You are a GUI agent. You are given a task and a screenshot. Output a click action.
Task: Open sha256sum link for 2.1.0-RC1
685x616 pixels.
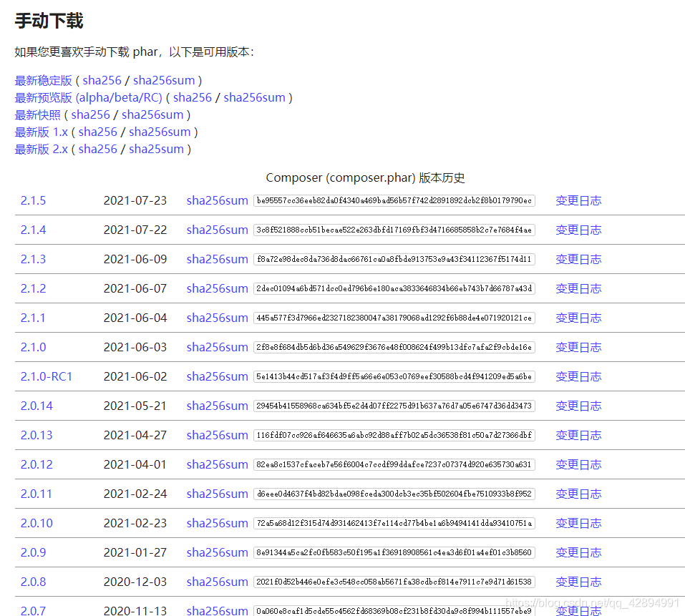[217, 376]
